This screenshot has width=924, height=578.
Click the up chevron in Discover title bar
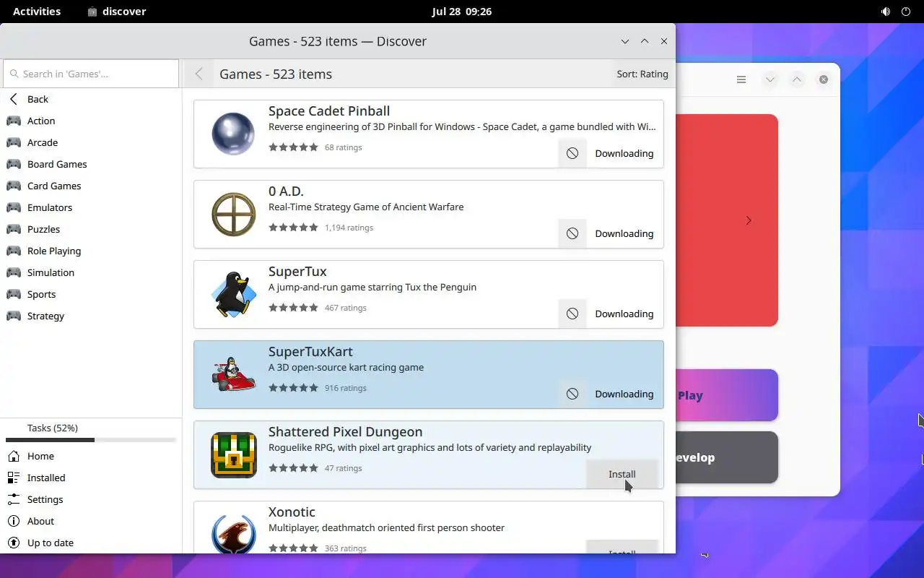click(645, 41)
